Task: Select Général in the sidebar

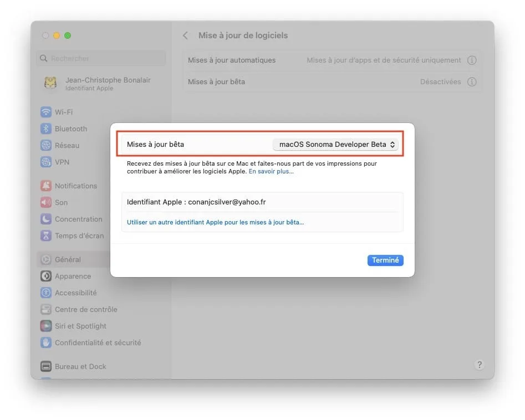Action: [65, 259]
